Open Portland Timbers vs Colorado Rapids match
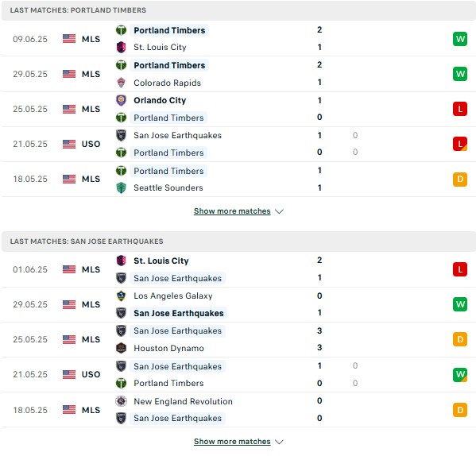 pyautogui.click(x=238, y=74)
